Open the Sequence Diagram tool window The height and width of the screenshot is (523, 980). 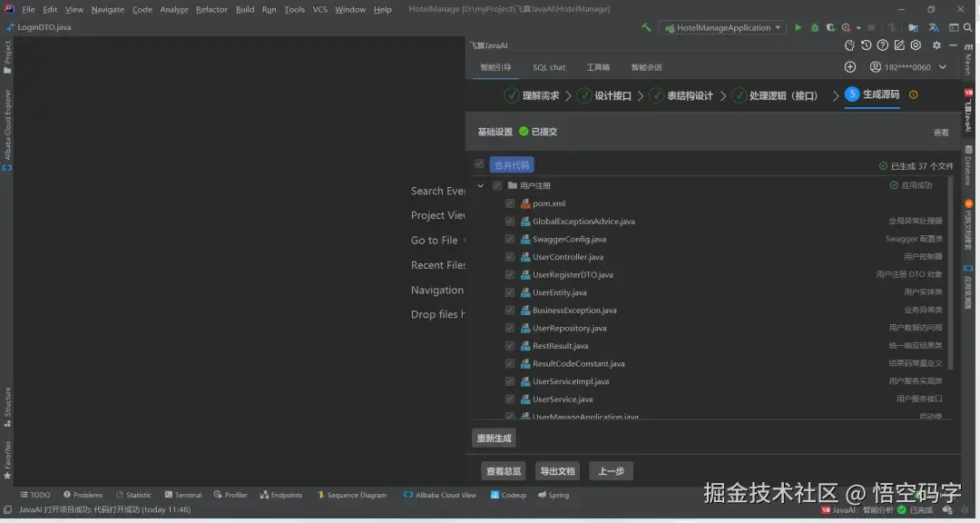(352, 495)
